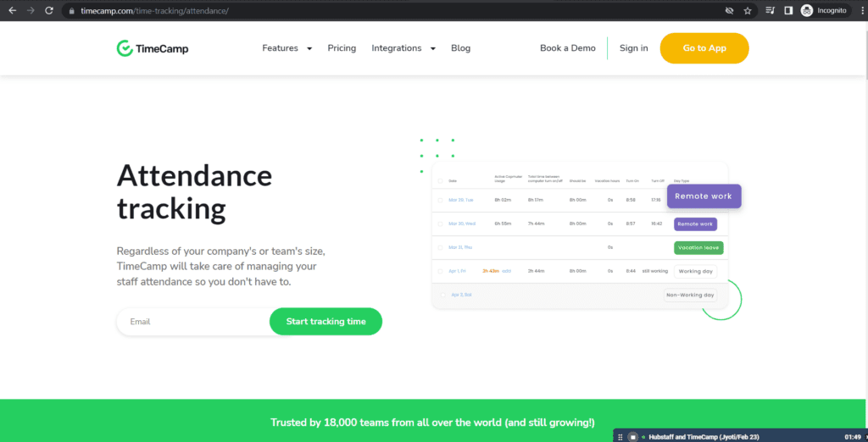This screenshot has height=442, width=868.
Task: Click the Non-Working day badge
Action: tap(690, 295)
